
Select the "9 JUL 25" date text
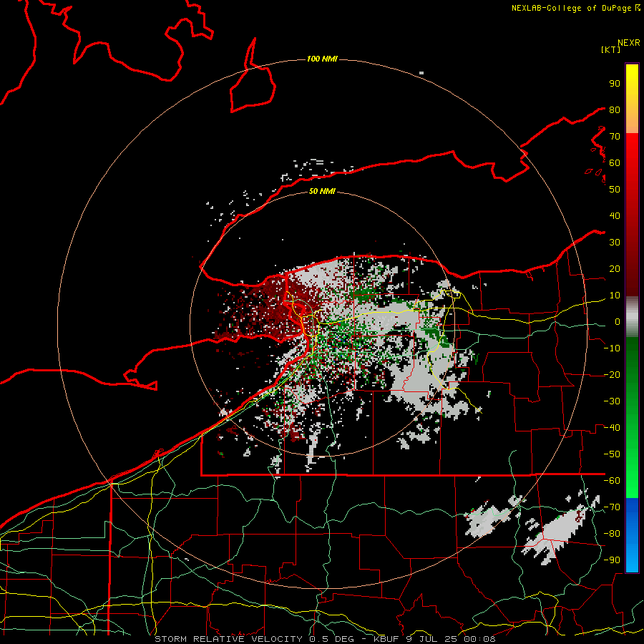[x=433, y=639]
